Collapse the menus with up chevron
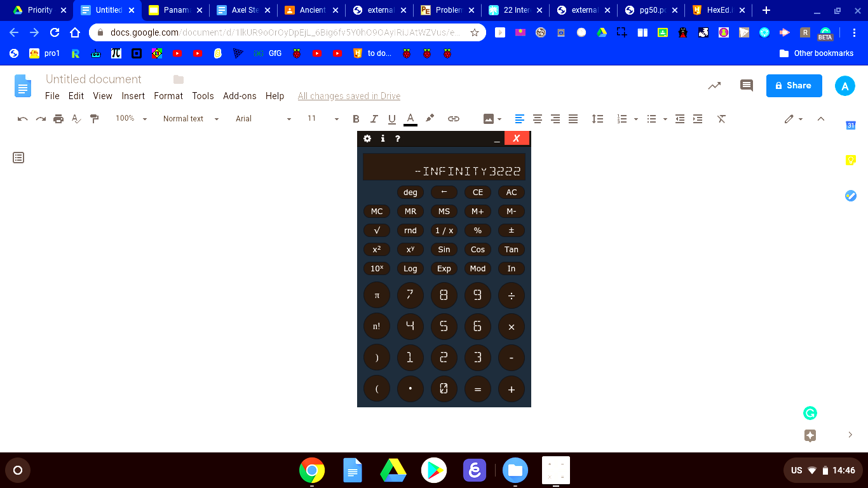Viewport: 868px width, 488px height. point(820,119)
